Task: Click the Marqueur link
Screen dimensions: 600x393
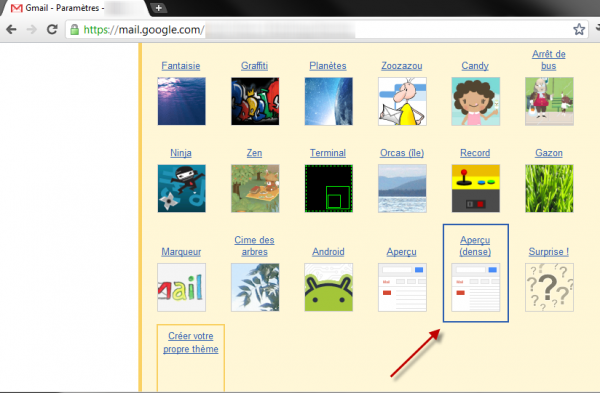Action: tap(181, 251)
